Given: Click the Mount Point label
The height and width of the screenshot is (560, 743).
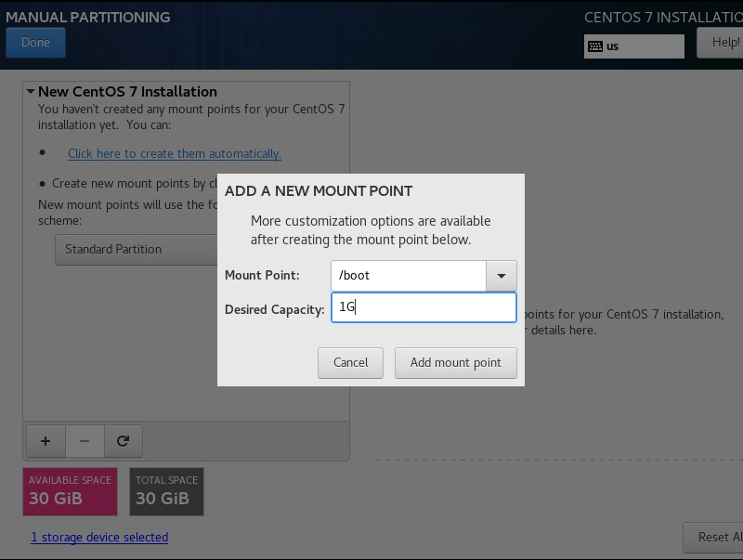Looking at the screenshot, I should pyautogui.click(x=262, y=275).
